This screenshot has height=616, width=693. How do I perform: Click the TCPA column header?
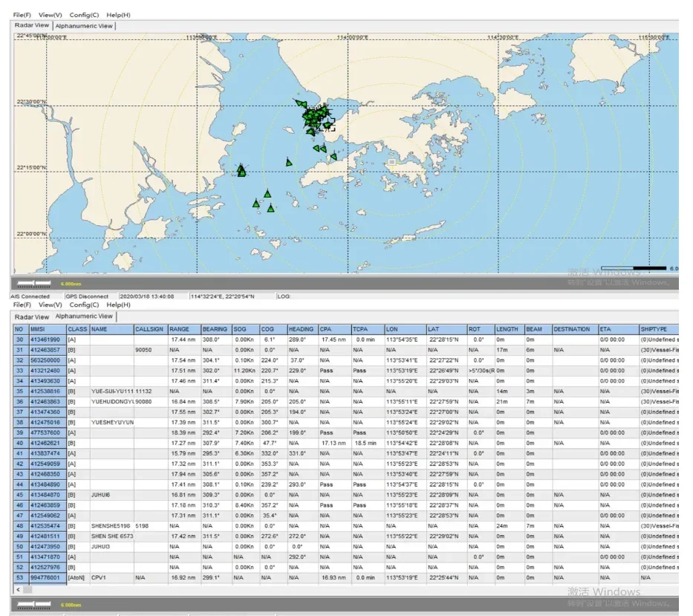click(x=368, y=329)
